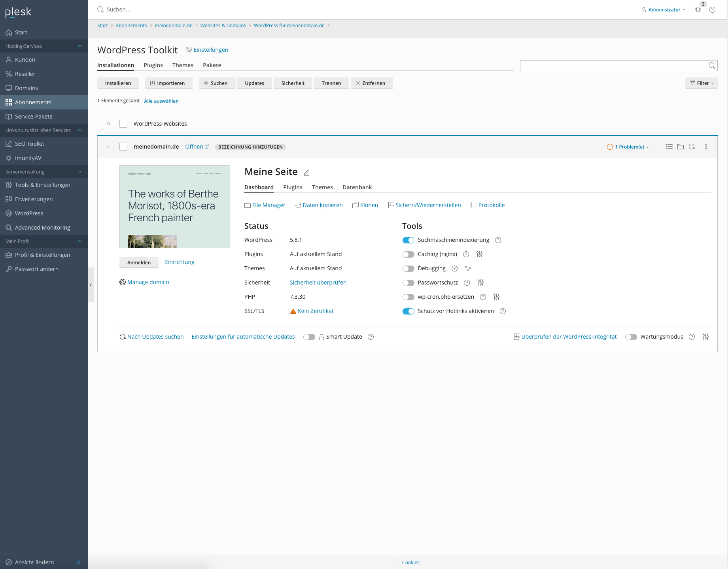This screenshot has height=569, width=728.
Task: Open the notifications bell icon
Action: [698, 9]
